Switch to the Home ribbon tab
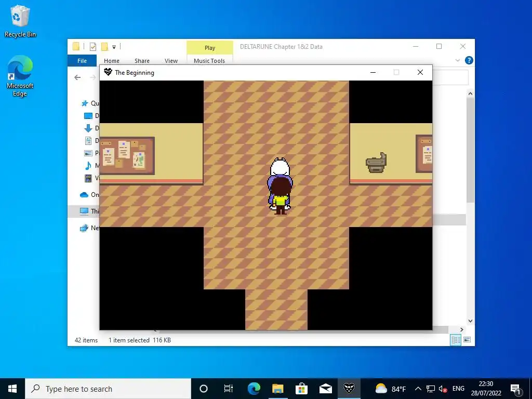Viewport: 532px width, 399px height. point(112,61)
